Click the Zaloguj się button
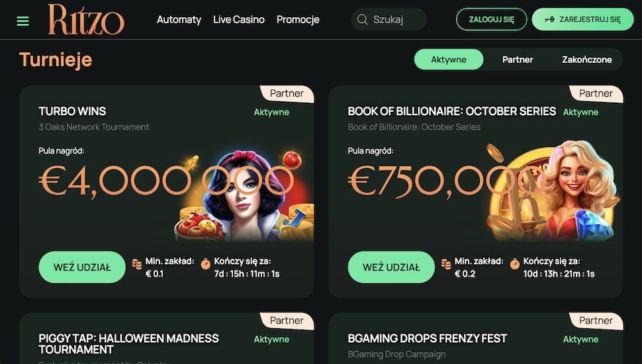 pos(491,19)
